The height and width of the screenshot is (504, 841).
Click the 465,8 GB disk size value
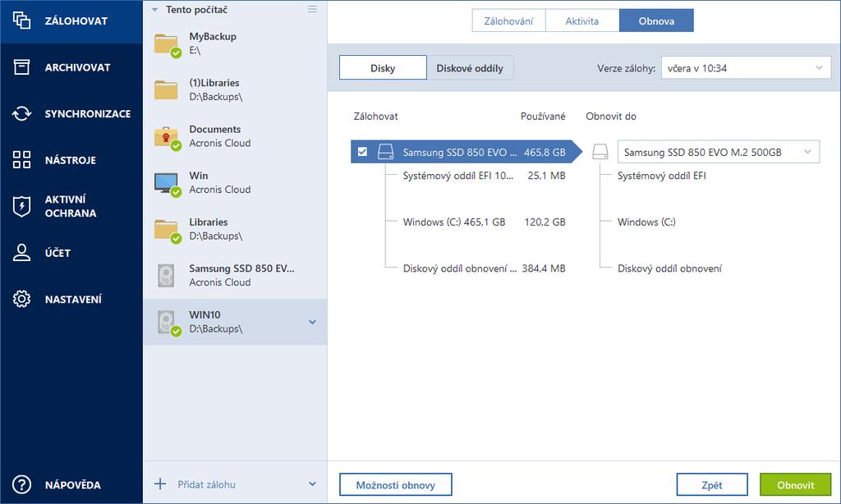click(x=545, y=152)
